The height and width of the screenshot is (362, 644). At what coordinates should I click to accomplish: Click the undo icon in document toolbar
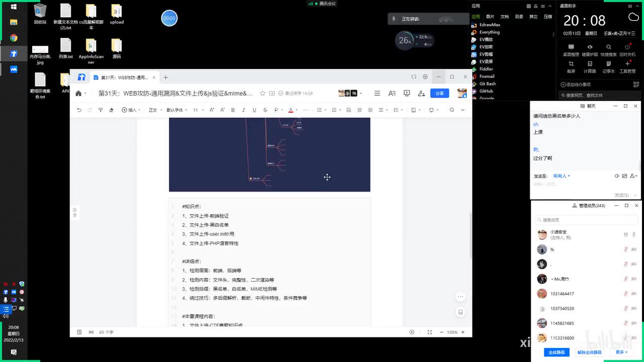point(79,110)
